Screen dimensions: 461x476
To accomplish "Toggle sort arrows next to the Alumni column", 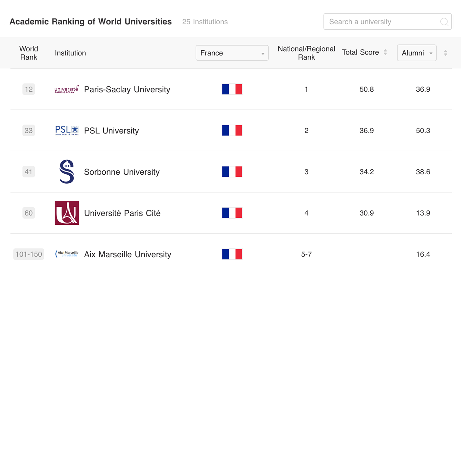I will [445, 53].
